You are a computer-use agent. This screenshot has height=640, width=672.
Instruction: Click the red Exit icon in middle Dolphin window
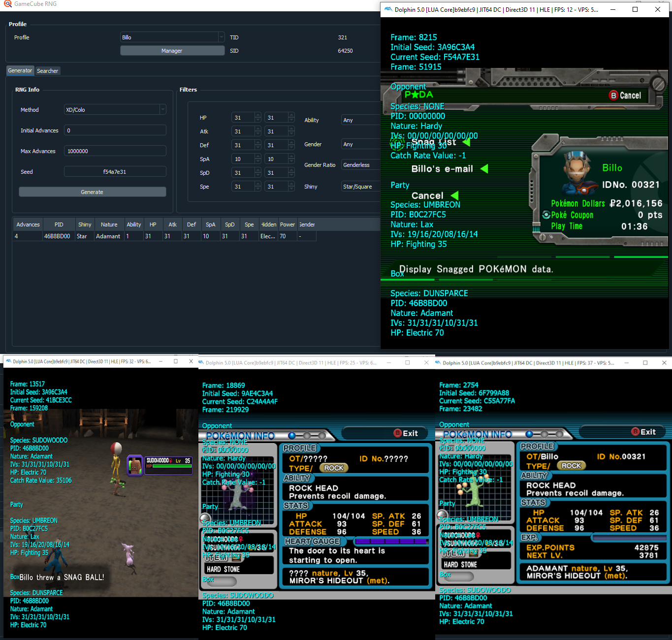[x=397, y=433]
